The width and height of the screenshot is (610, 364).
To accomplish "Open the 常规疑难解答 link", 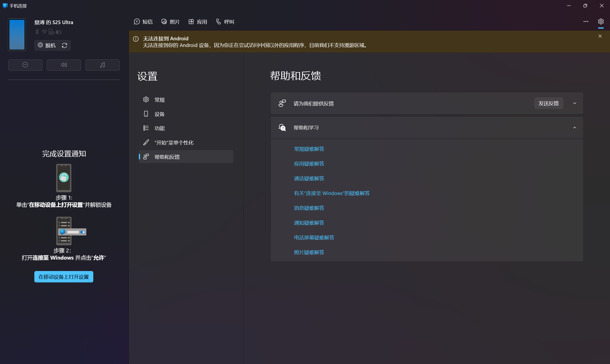I will coord(309,149).
